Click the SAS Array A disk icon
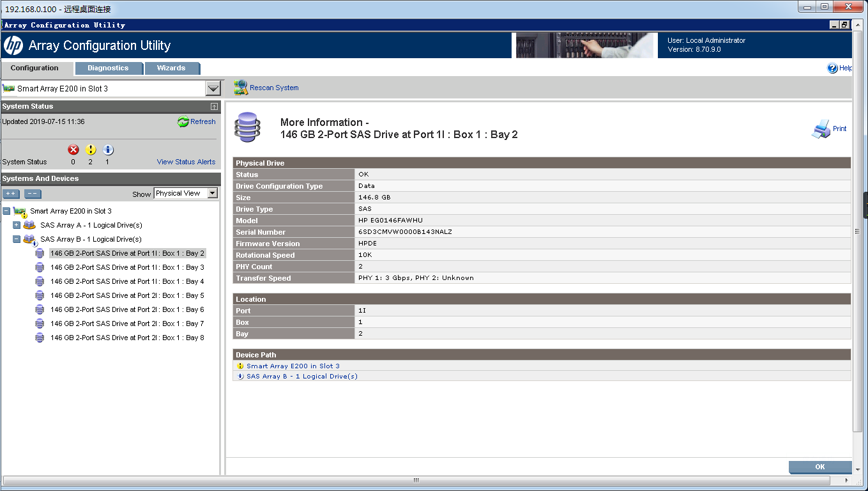The height and width of the screenshot is (491, 868). tap(29, 225)
